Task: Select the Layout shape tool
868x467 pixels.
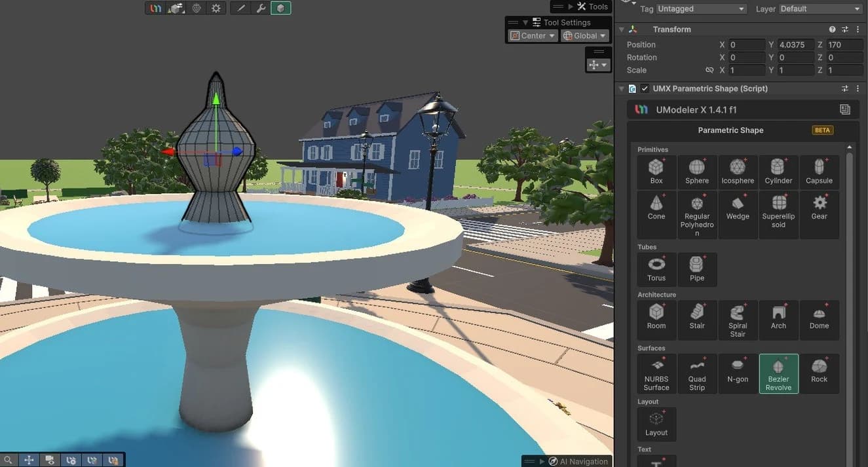Action: pos(656,424)
